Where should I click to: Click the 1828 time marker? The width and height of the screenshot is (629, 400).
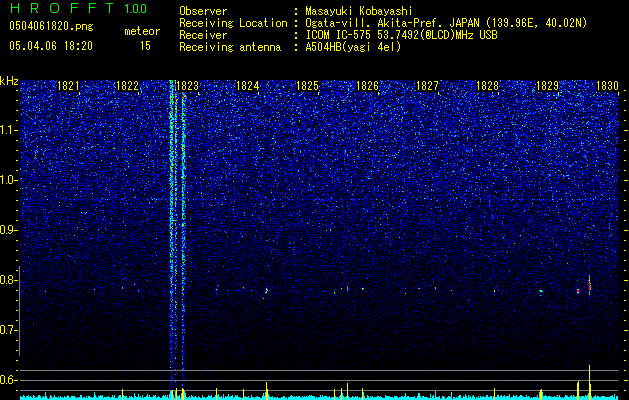487,86
